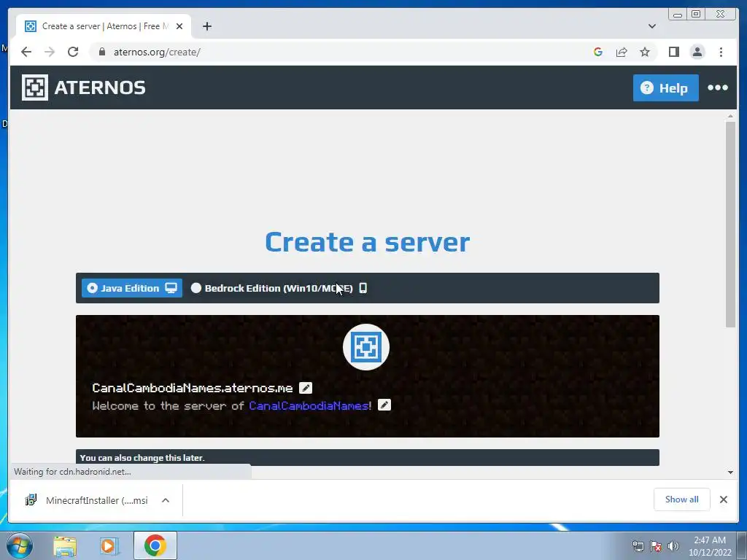The height and width of the screenshot is (560, 747).
Task: Click the network icon in system tray
Action: point(638,546)
